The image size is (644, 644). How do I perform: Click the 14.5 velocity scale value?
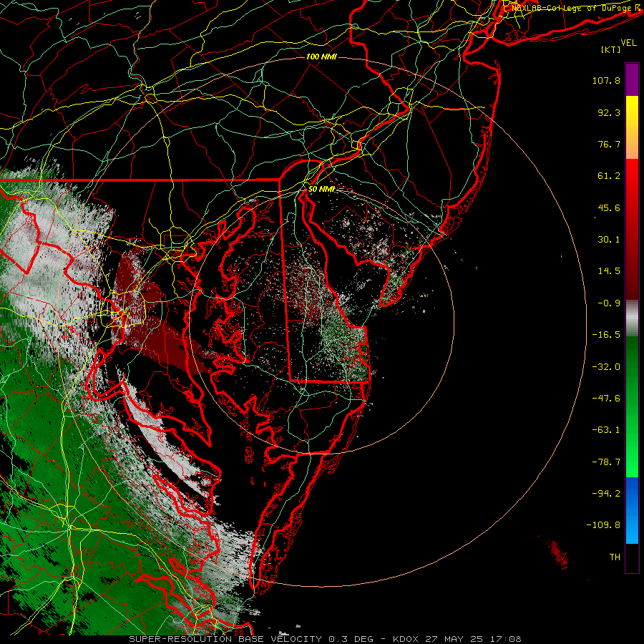click(x=609, y=271)
